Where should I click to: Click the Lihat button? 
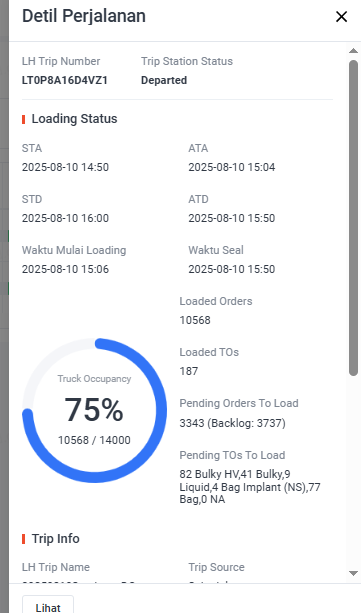tap(48, 605)
